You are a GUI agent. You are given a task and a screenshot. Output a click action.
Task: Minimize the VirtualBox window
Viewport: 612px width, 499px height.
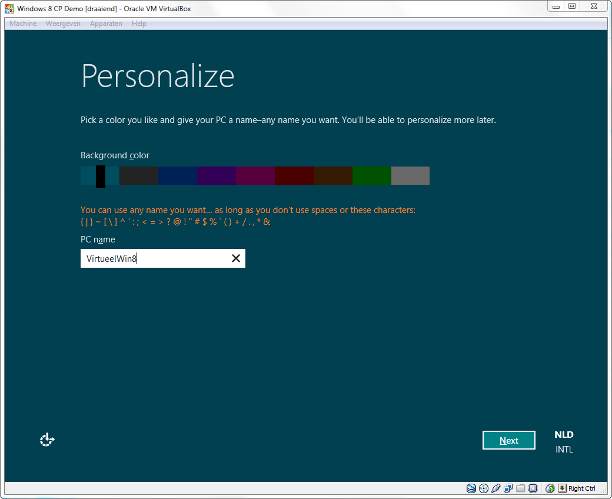pos(556,7)
